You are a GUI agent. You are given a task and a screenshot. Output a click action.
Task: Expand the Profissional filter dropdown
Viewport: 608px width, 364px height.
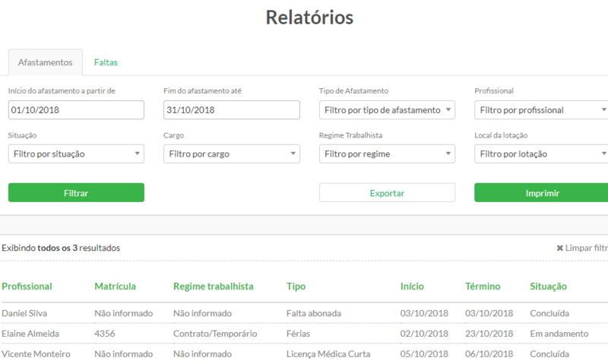(x=541, y=110)
